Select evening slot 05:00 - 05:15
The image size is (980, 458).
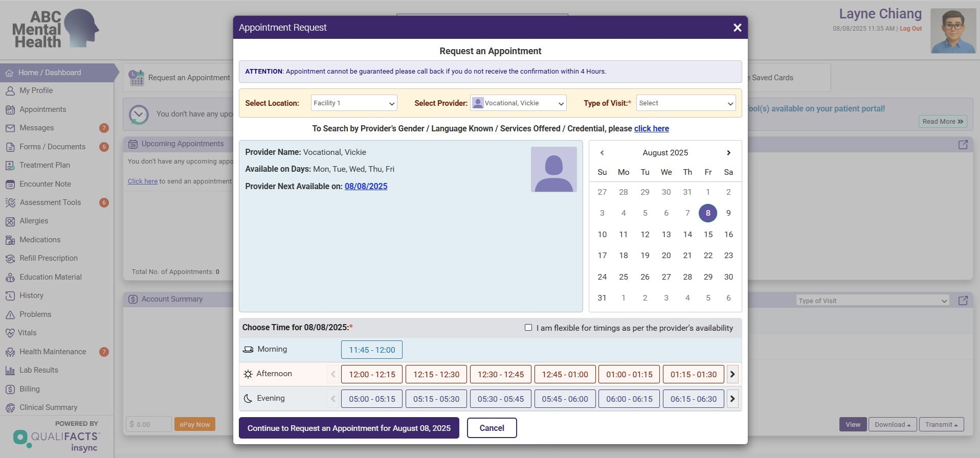[x=372, y=399]
